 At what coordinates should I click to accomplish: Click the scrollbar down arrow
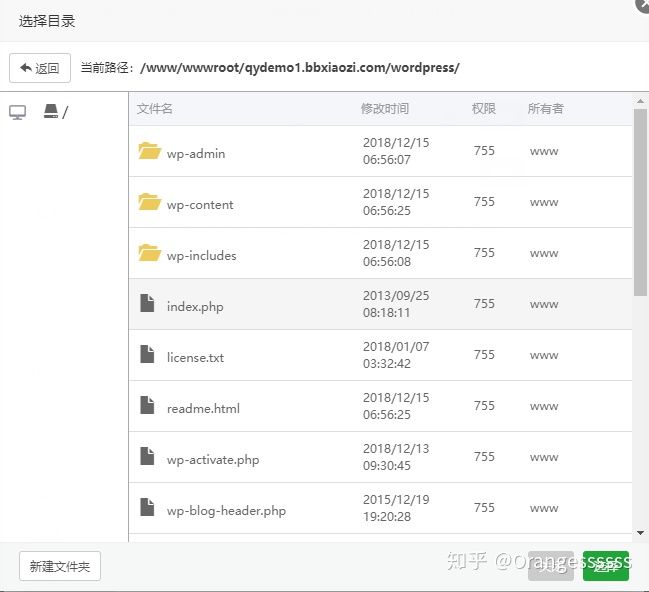coord(640,533)
